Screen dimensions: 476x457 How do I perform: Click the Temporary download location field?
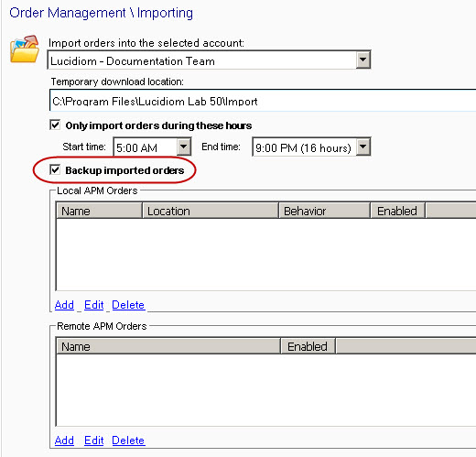click(x=263, y=101)
